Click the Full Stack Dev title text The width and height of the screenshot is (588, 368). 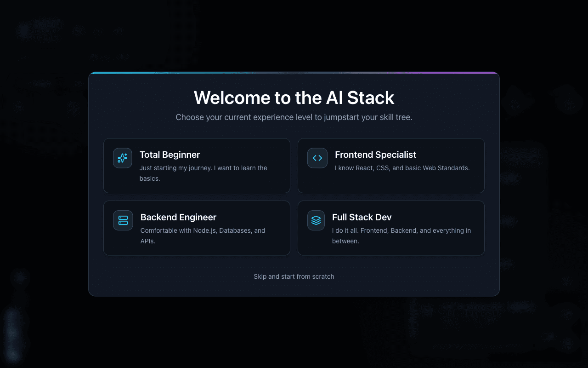362,217
